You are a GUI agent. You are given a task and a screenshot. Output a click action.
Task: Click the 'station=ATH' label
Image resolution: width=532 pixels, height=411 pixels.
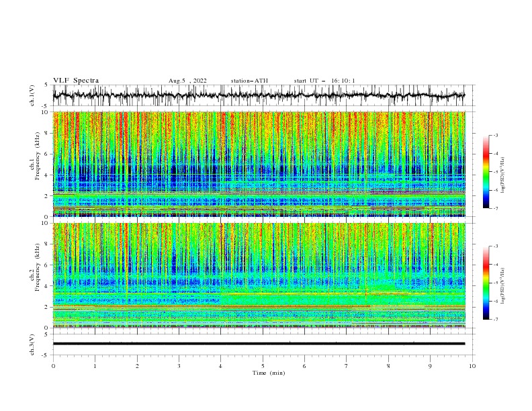point(249,81)
